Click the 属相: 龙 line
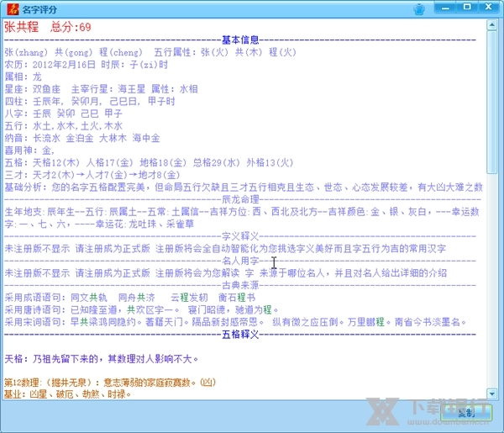 pyautogui.click(x=24, y=77)
